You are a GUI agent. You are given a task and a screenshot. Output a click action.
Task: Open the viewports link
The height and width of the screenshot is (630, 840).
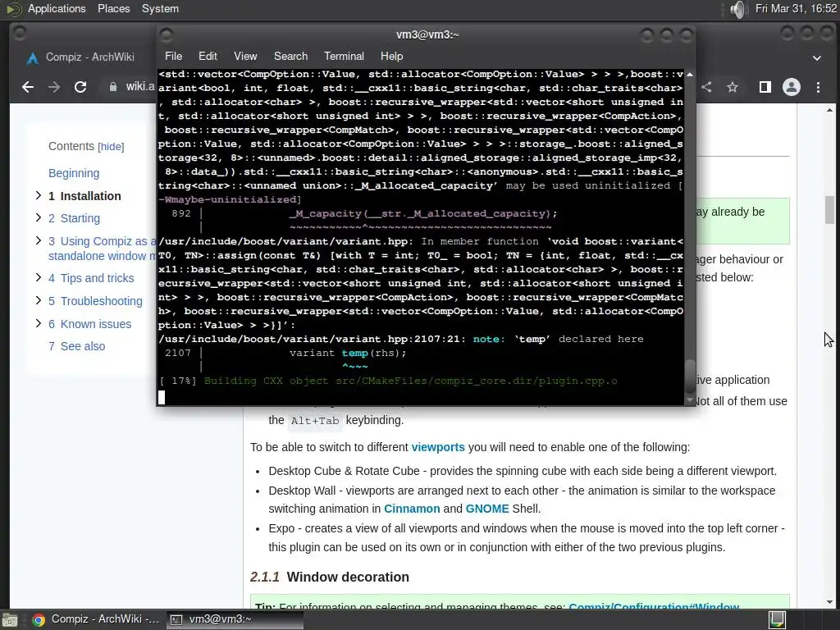[x=438, y=447]
